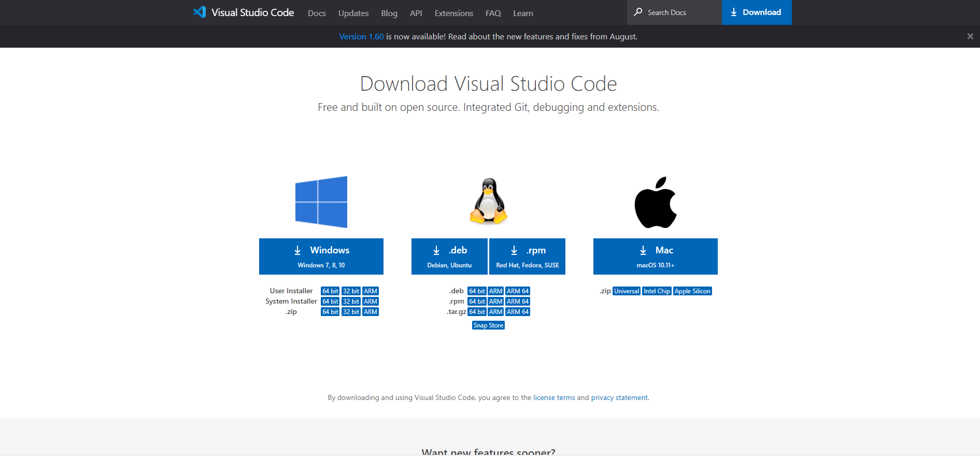The image size is (980, 457).
Task: Download Mac .zip Apple Silicon build
Action: [692, 291]
